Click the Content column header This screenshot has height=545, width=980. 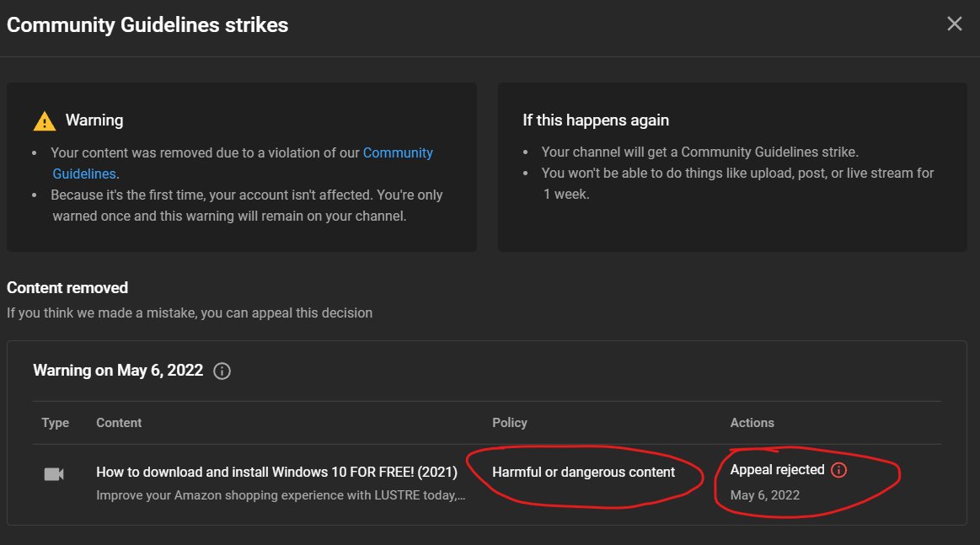pyautogui.click(x=119, y=423)
